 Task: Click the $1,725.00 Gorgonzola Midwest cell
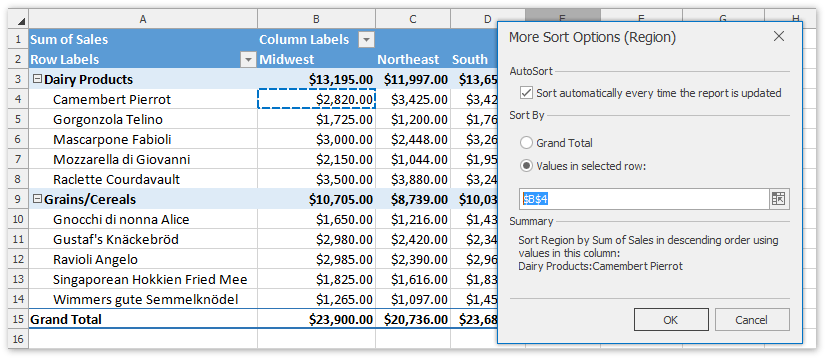point(316,120)
